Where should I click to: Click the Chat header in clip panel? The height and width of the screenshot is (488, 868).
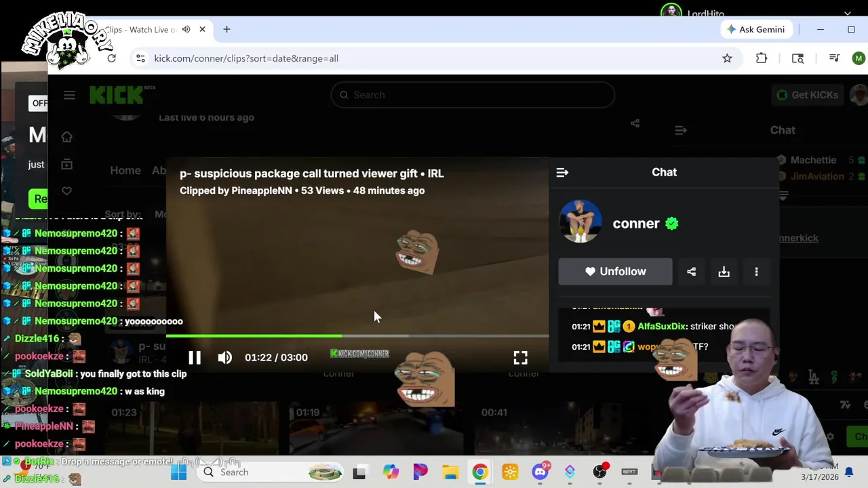click(664, 172)
